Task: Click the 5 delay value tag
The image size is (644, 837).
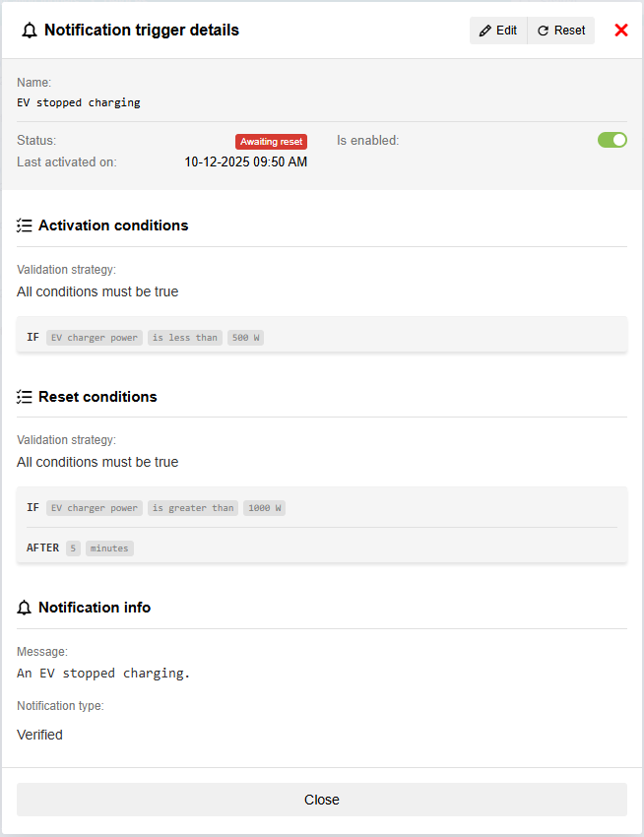Action: pyautogui.click(x=73, y=547)
